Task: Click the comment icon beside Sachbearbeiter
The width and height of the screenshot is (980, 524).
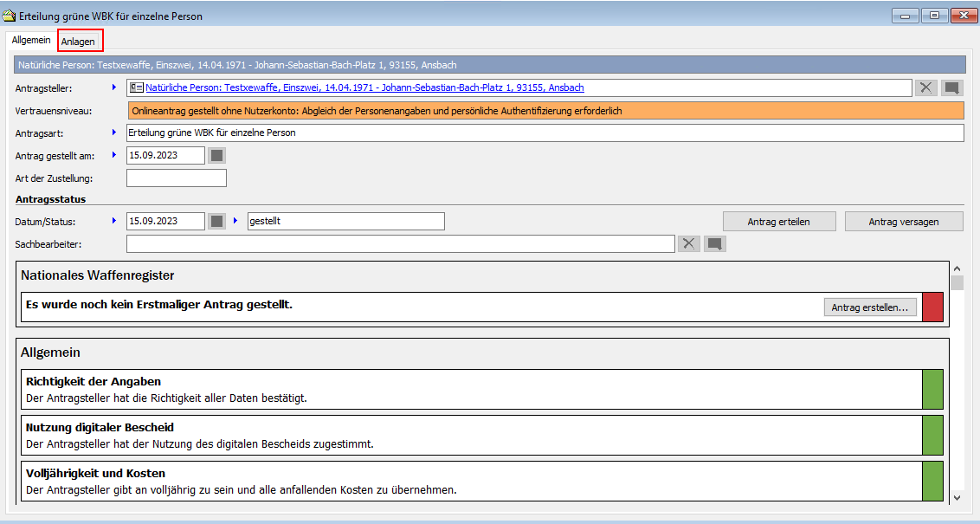Action: pos(714,244)
